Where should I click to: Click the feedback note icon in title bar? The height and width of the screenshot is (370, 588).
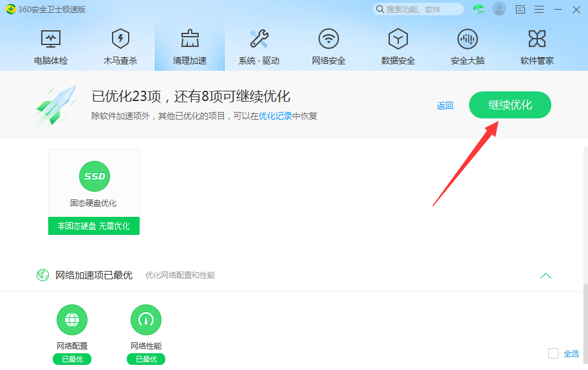point(520,10)
